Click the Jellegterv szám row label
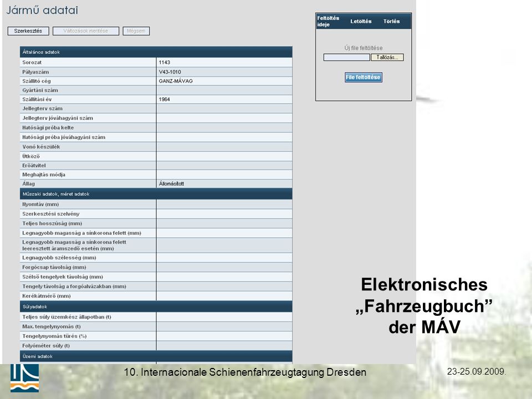532x399 pixels. (x=43, y=109)
